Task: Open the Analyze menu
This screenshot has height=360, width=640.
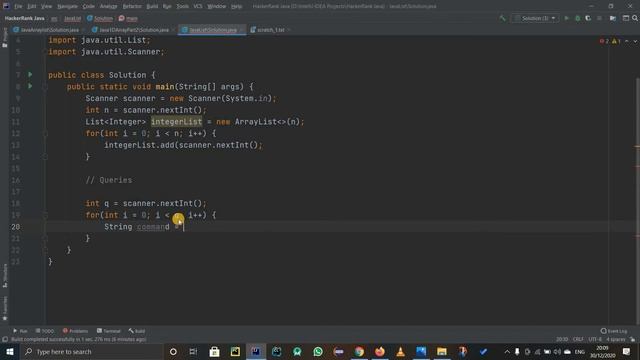Action: (x=109, y=6)
